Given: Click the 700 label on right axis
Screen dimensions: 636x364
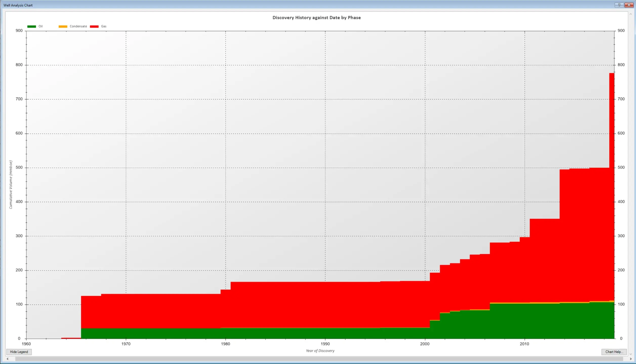Looking at the screenshot, I should (x=621, y=99).
